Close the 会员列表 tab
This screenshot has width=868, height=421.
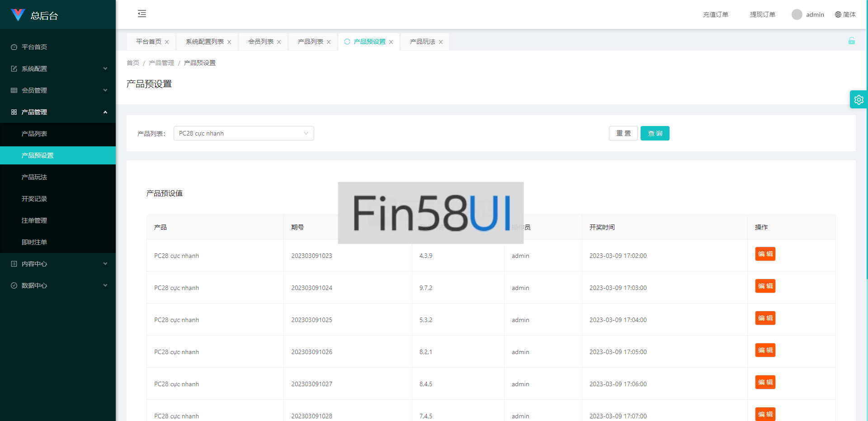pyautogui.click(x=279, y=42)
